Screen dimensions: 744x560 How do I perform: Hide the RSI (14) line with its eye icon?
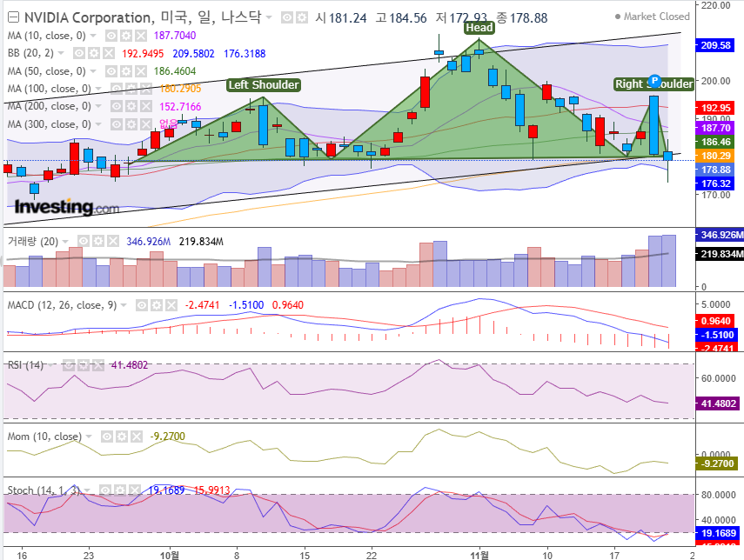point(69,365)
